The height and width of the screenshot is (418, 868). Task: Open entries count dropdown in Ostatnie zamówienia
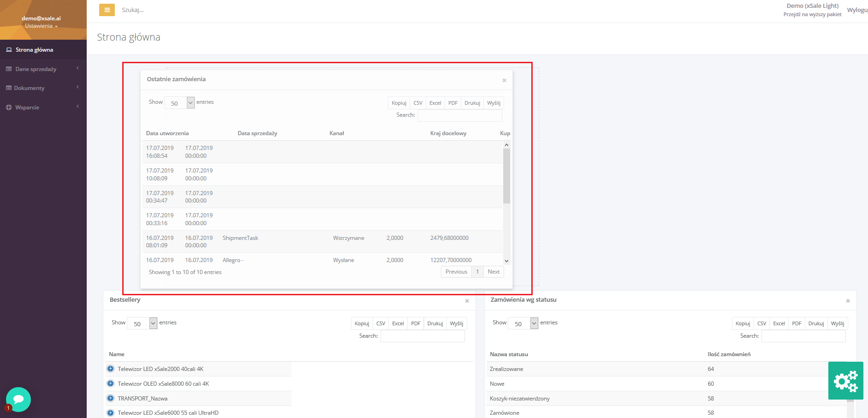(179, 103)
